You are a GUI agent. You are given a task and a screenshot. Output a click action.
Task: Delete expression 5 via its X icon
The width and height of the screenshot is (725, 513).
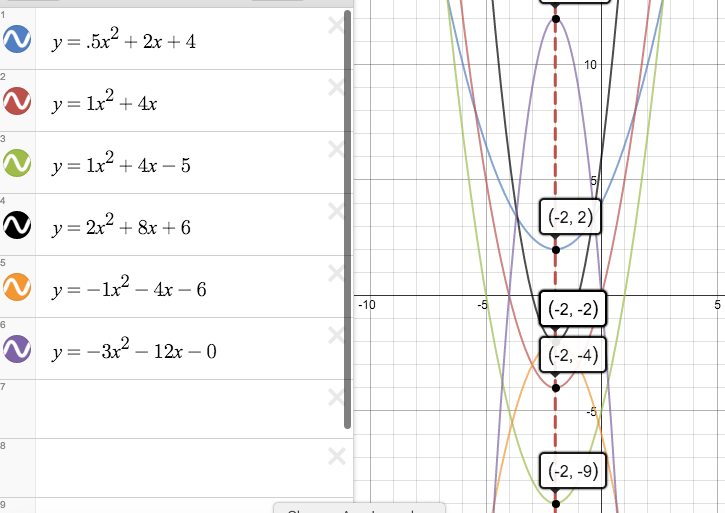pos(337,273)
